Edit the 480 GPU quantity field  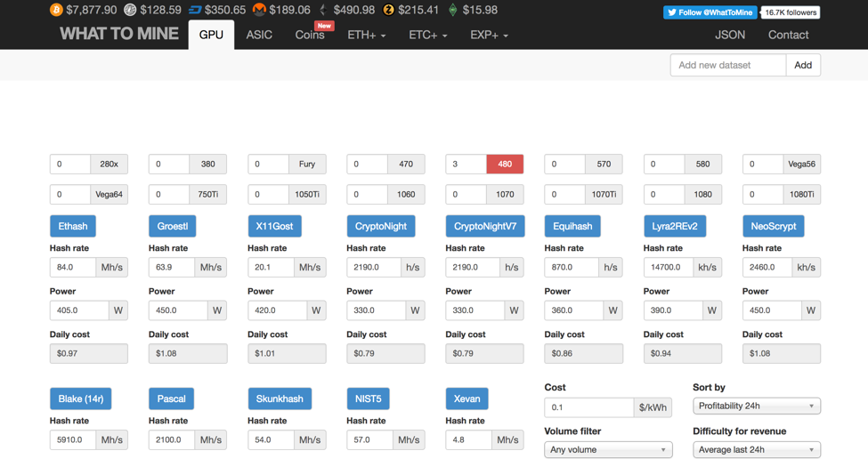(x=466, y=165)
